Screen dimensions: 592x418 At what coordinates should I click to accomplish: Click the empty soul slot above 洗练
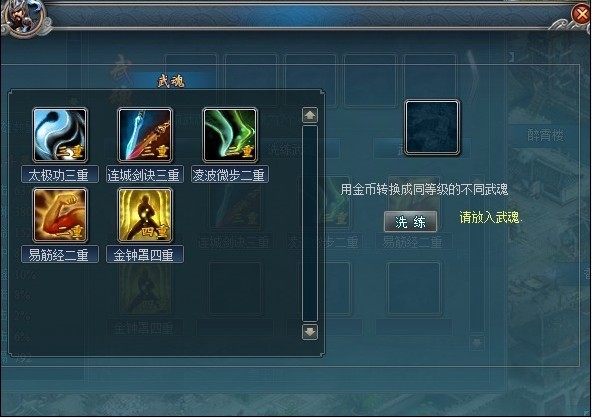pos(432,127)
